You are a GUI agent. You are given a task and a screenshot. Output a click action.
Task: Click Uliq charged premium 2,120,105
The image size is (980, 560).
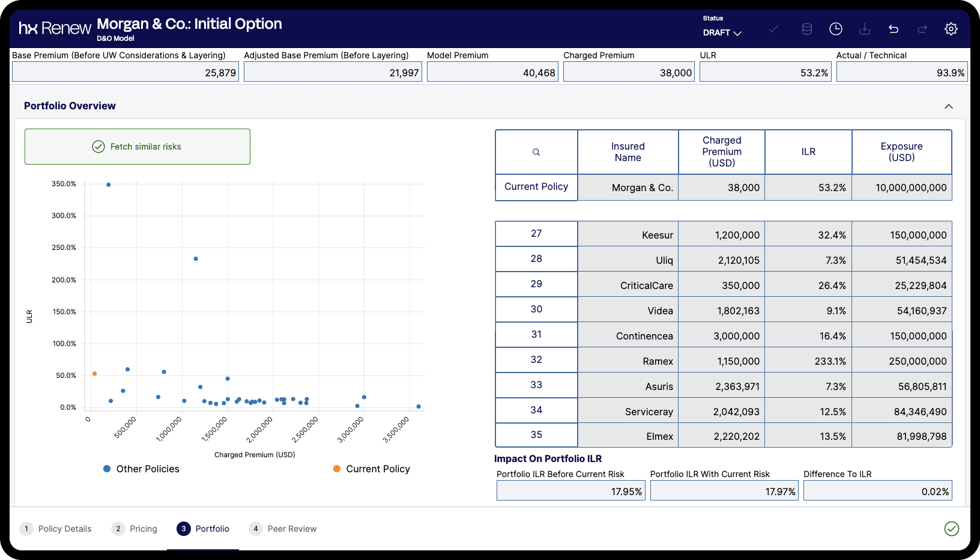click(x=722, y=260)
